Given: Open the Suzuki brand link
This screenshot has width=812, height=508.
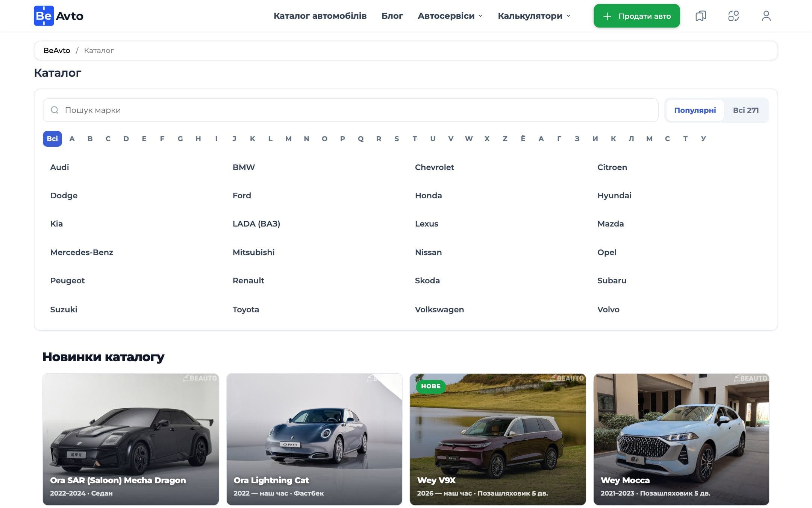Looking at the screenshot, I should point(64,309).
